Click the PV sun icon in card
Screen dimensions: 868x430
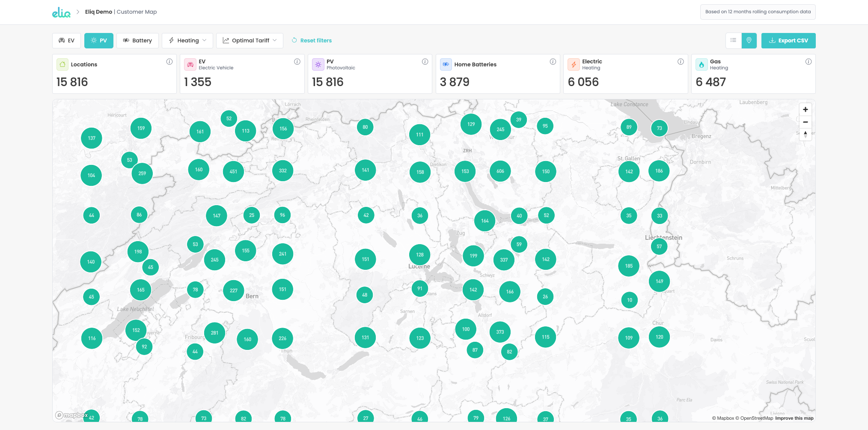(x=318, y=64)
